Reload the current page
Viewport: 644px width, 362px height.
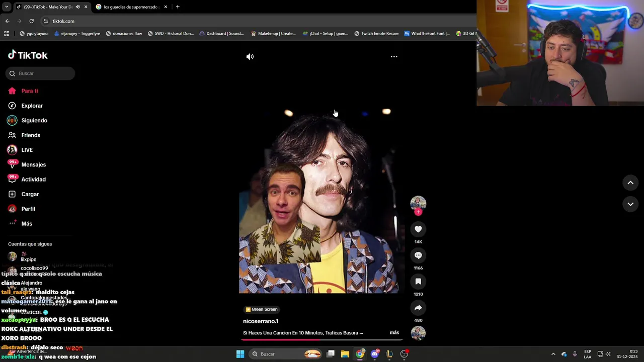(31, 21)
